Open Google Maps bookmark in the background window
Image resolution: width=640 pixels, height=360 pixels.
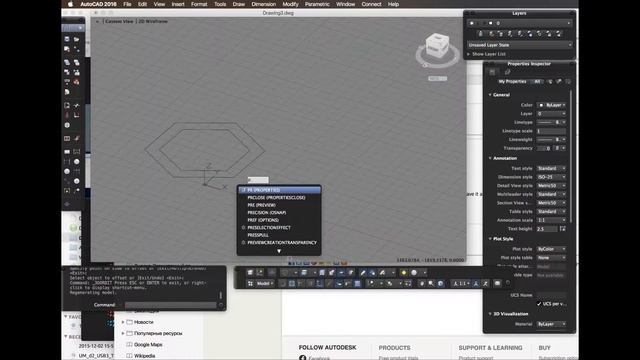tap(148, 344)
